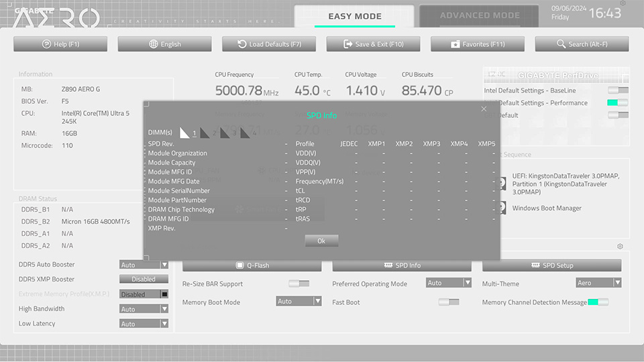Click Load Defaults (F7)
This screenshot has height=362, width=644.
[269, 44]
